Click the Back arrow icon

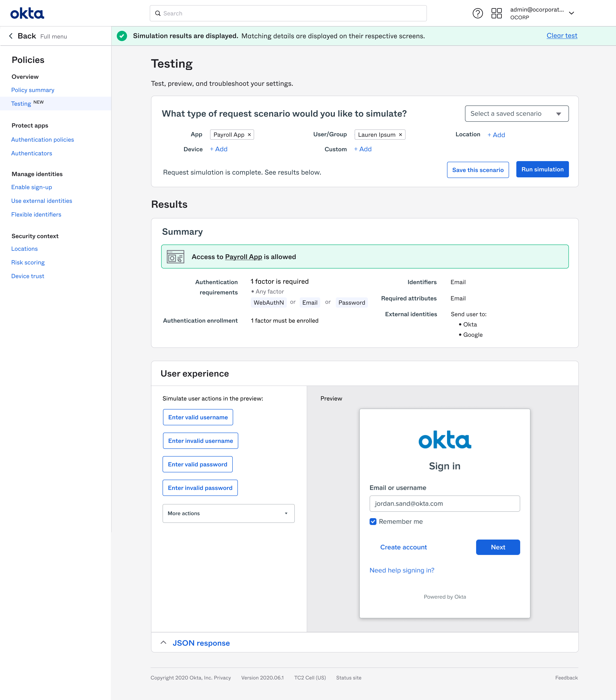point(11,36)
